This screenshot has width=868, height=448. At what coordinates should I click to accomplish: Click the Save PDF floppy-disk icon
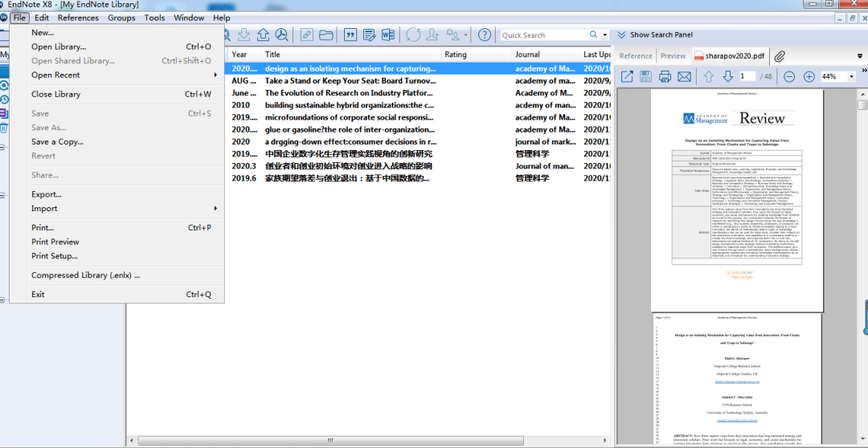point(645,76)
